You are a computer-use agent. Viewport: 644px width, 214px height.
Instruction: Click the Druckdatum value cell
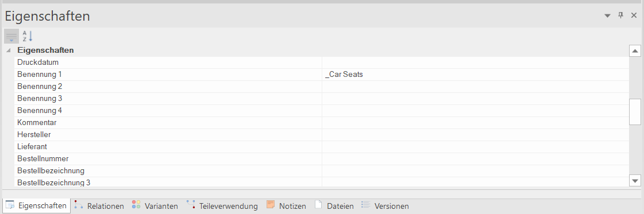click(x=475, y=63)
